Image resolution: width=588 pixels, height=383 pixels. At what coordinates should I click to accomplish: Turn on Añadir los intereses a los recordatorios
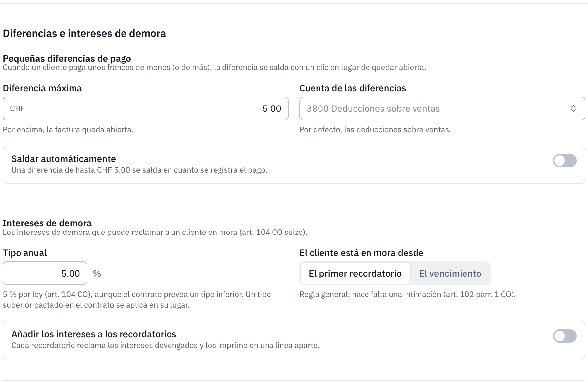pyautogui.click(x=564, y=336)
